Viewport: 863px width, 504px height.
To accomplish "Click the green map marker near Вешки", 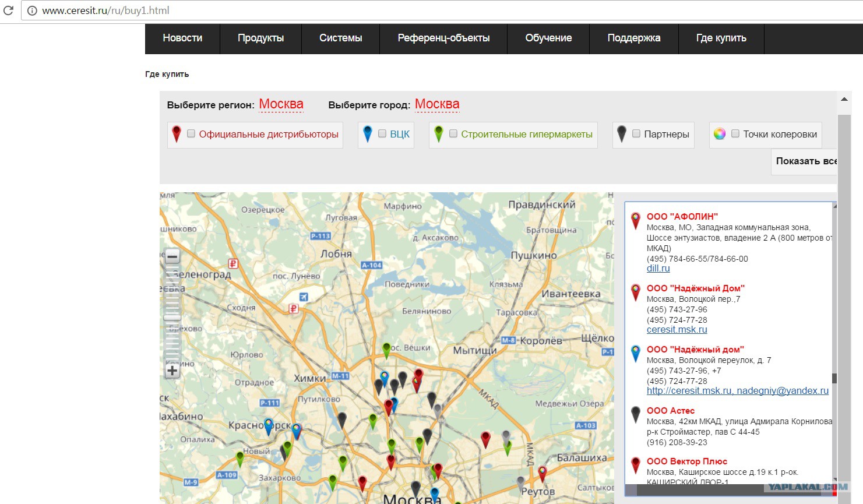I will 386,350.
